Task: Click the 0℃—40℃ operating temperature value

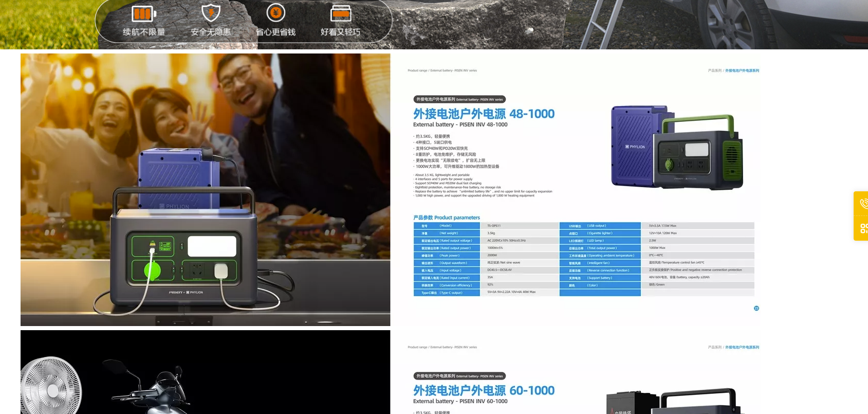Action: [x=656, y=255]
